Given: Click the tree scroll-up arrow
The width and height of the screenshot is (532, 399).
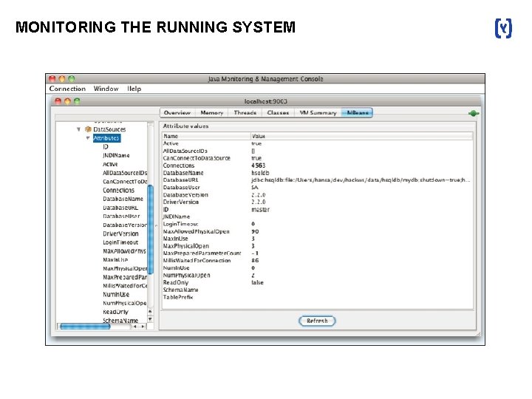Looking at the screenshot, I should point(150,312).
